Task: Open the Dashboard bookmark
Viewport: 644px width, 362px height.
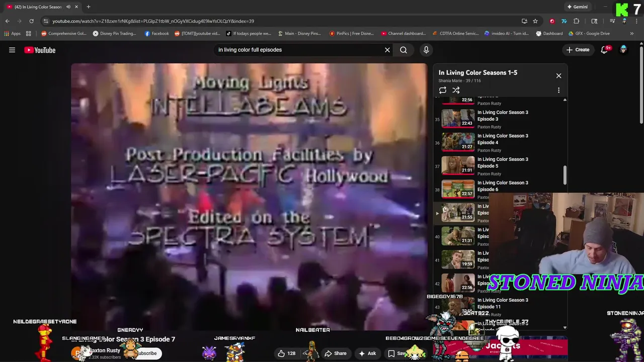Action: [x=549, y=34]
